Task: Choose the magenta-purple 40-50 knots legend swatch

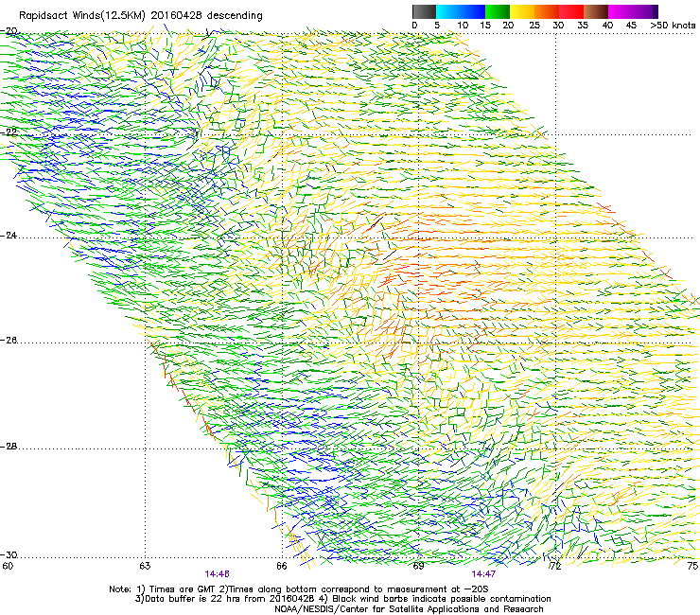Action: pyautogui.click(x=633, y=11)
